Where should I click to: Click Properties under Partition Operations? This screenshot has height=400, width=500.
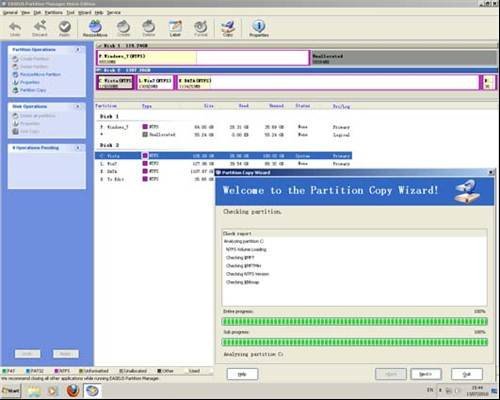click(x=26, y=82)
